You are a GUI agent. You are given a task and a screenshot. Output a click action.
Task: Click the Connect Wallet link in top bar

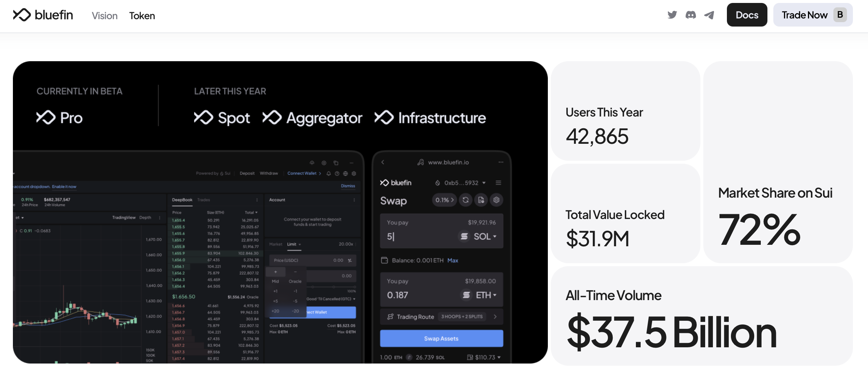click(x=304, y=173)
